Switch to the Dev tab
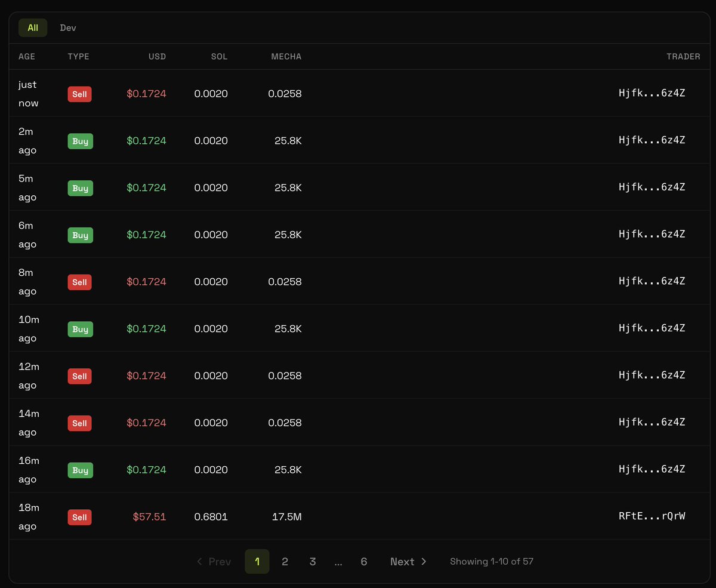The width and height of the screenshot is (716, 588). click(68, 28)
